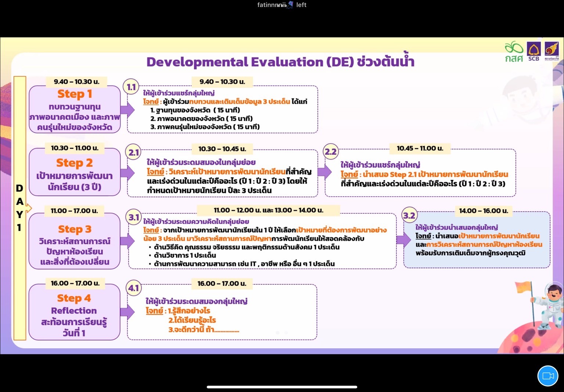Image resolution: width=564 pixels, height=392 pixels.
Task: Click the green กสศ logo
Action: point(514,52)
